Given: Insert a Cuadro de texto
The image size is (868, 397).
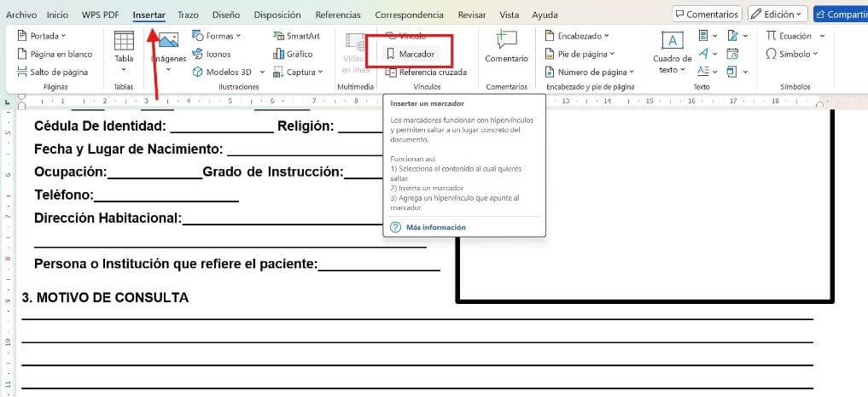Looking at the screenshot, I should (672, 53).
